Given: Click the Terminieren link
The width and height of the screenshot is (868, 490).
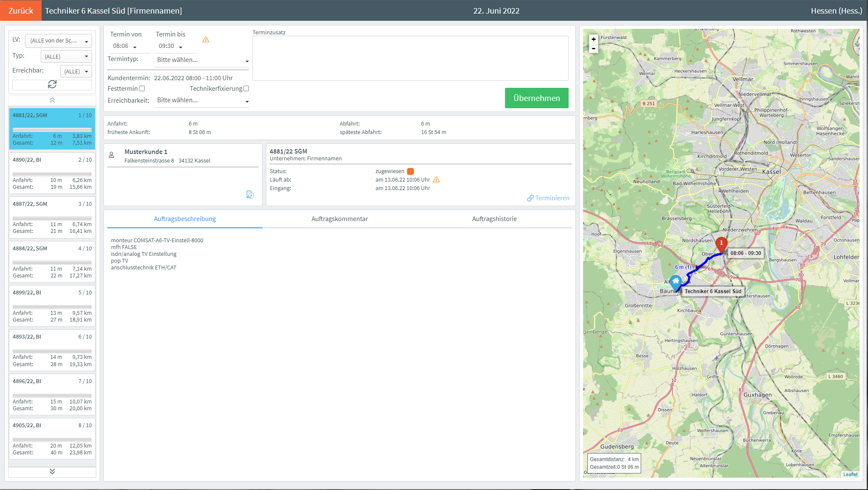Looking at the screenshot, I should point(548,198).
